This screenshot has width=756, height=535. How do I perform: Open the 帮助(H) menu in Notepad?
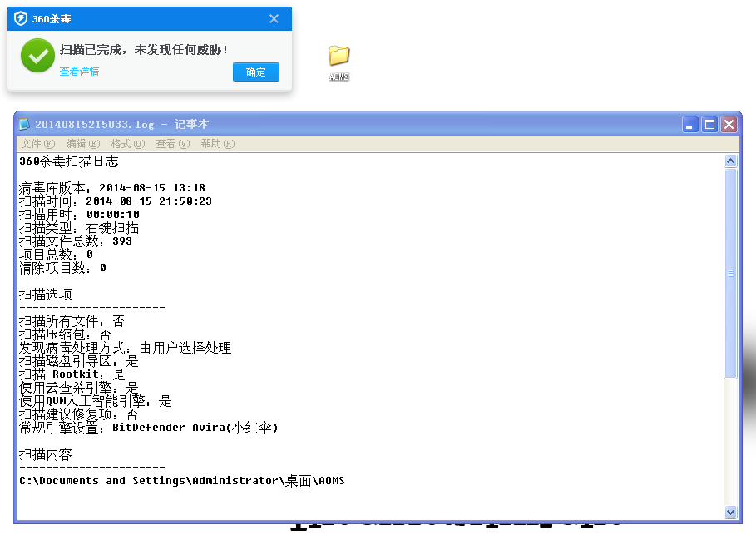click(x=217, y=144)
